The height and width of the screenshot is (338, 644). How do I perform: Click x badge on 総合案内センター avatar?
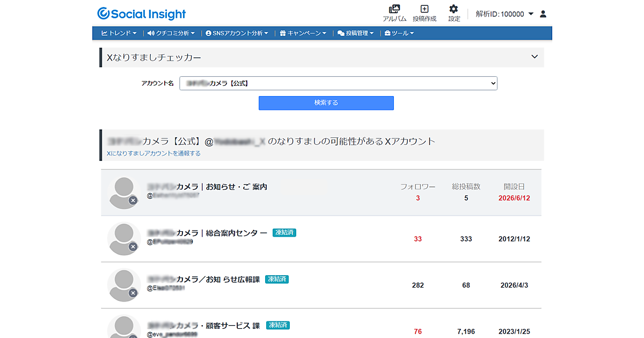click(133, 247)
